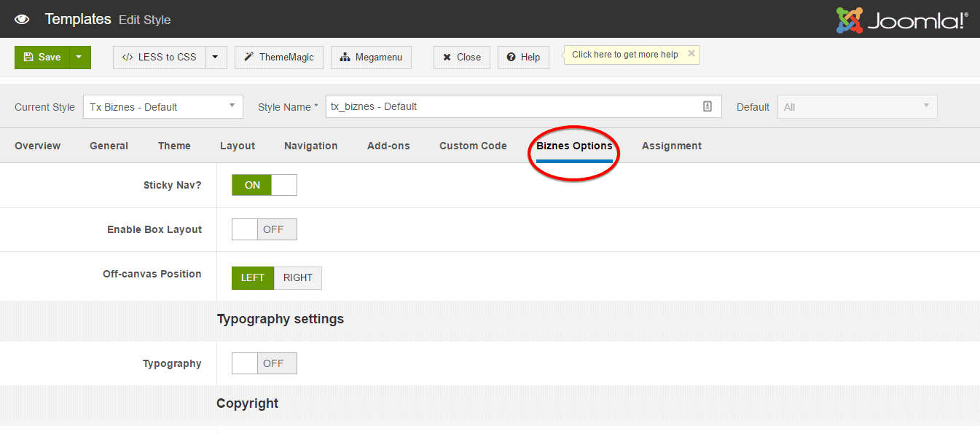Switch to the Layout tab
The image size is (980, 434).
pyautogui.click(x=238, y=146)
